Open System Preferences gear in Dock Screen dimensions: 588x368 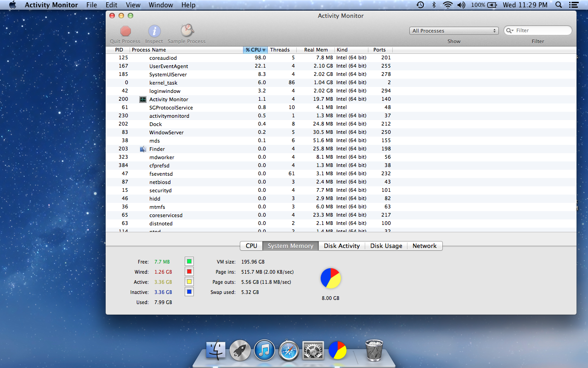pos(313,351)
